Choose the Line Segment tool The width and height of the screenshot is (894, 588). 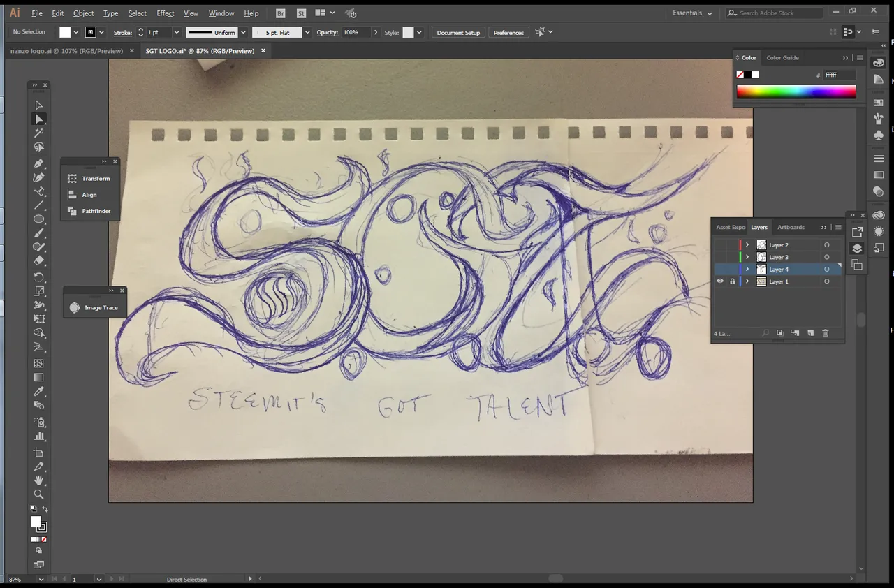[39, 205]
